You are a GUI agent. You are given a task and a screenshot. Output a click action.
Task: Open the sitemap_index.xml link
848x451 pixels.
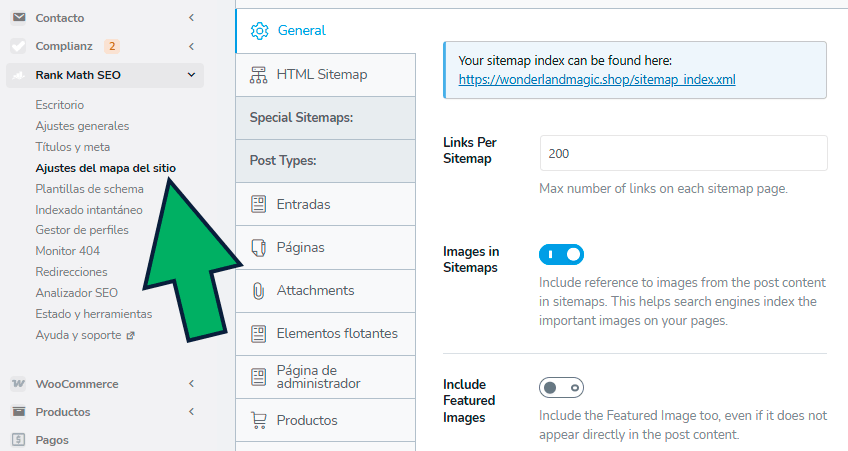point(597,79)
